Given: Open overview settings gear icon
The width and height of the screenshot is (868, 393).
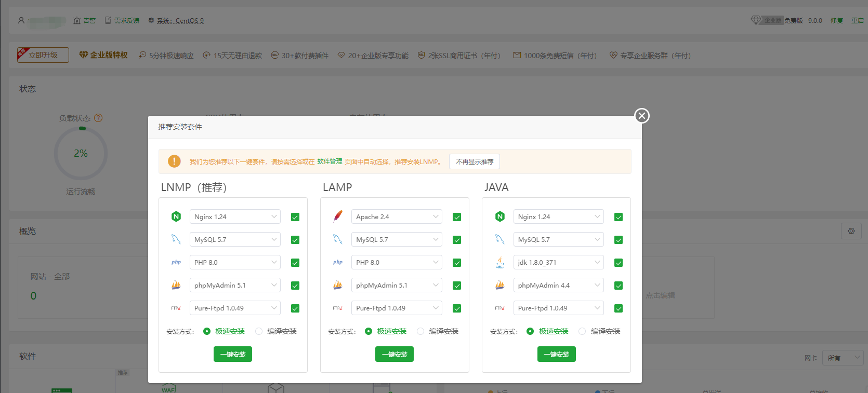Looking at the screenshot, I should tap(851, 231).
